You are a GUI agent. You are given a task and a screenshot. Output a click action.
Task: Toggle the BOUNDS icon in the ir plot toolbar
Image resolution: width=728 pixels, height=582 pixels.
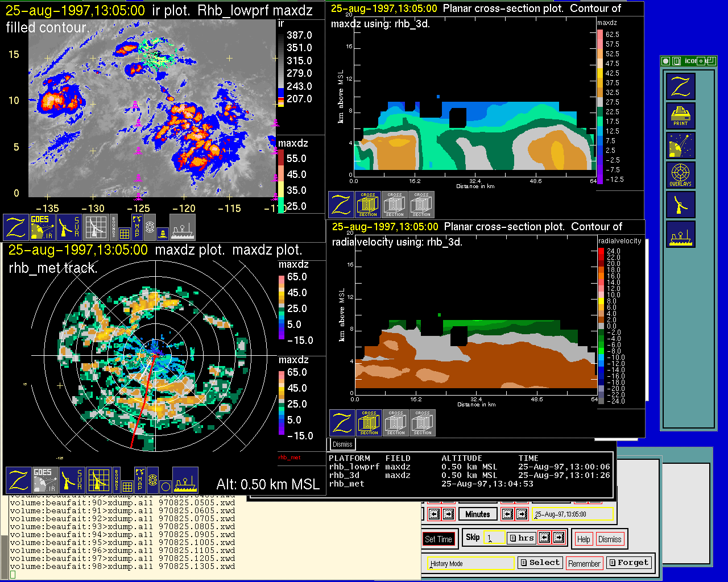point(114,226)
